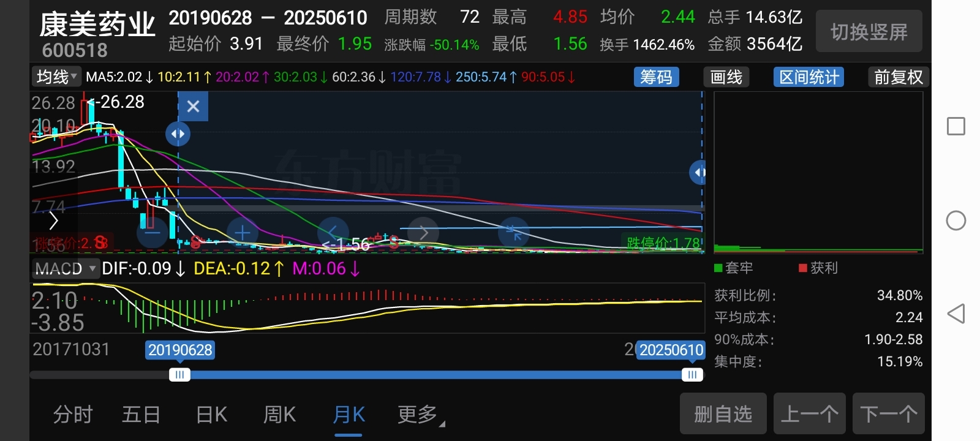Tap Android recent apps square button
980x441 pixels.
pyautogui.click(x=956, y=126)
